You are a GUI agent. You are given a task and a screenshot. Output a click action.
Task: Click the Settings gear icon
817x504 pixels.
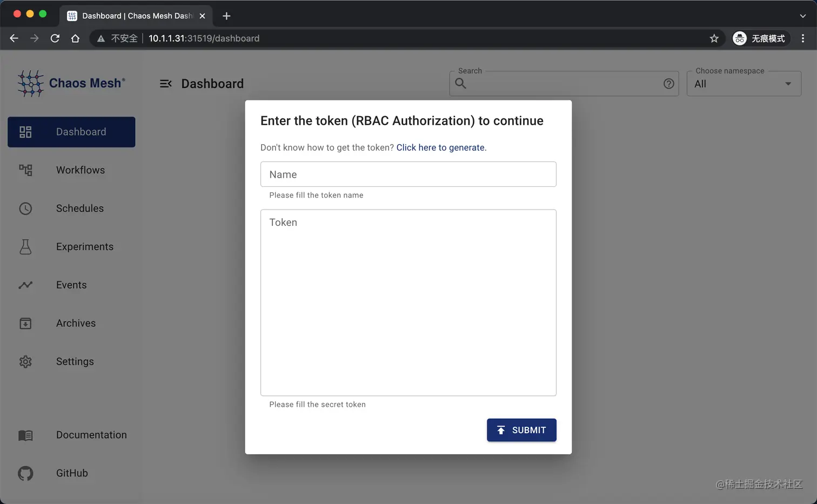pos(25,362)
